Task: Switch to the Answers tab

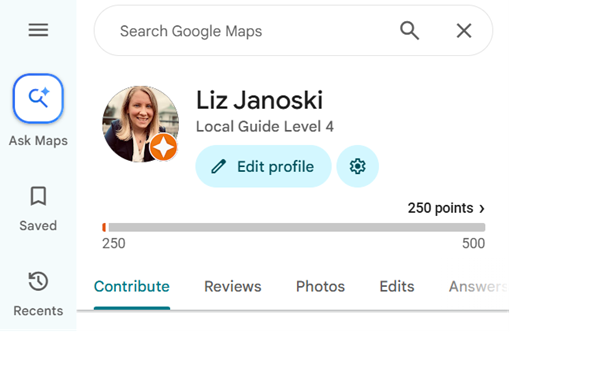Action: tap(478, 287)
